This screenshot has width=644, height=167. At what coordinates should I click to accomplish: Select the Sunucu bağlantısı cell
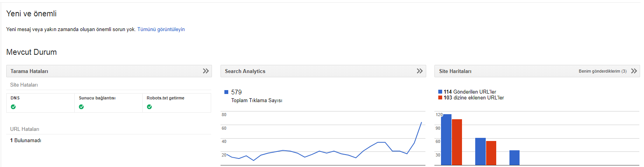click(108, 103)
